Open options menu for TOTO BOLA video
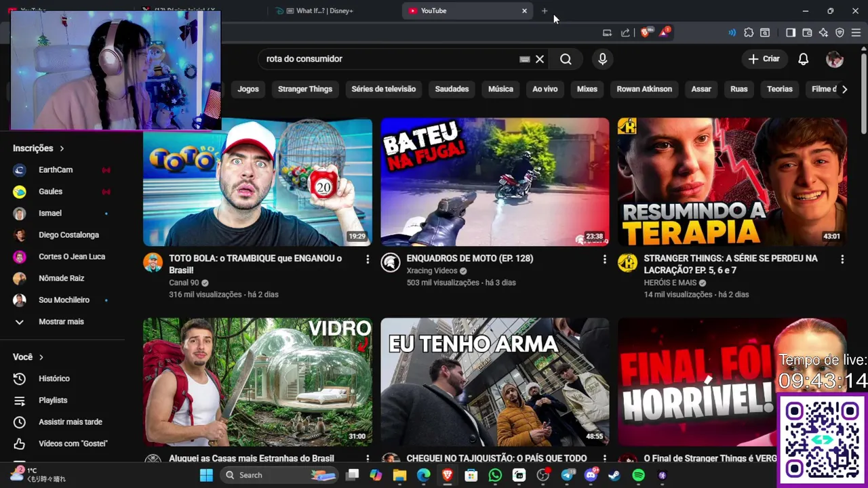Image resolution: width=868 pixels, height=488 pixels. (368, 259)
